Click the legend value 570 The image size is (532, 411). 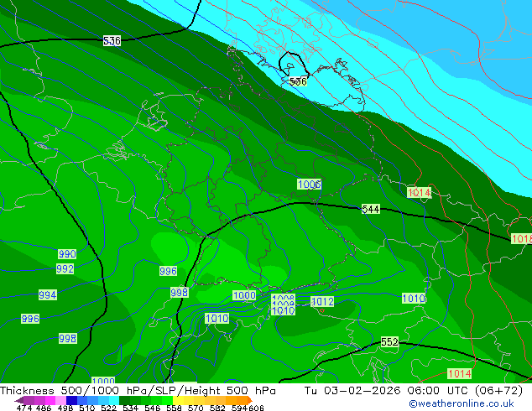coord(196,408)
